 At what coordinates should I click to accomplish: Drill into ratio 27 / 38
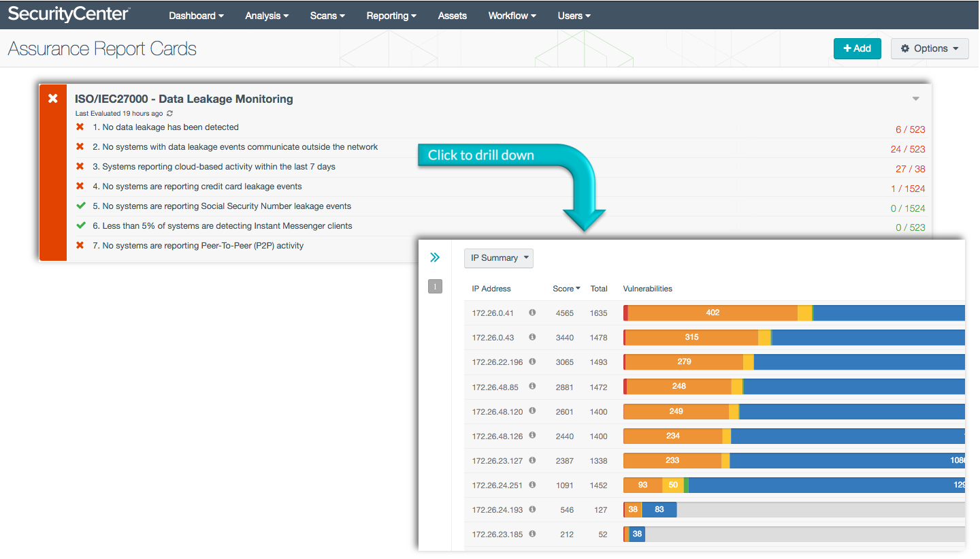pyautogui.click(x=911, y=169)
